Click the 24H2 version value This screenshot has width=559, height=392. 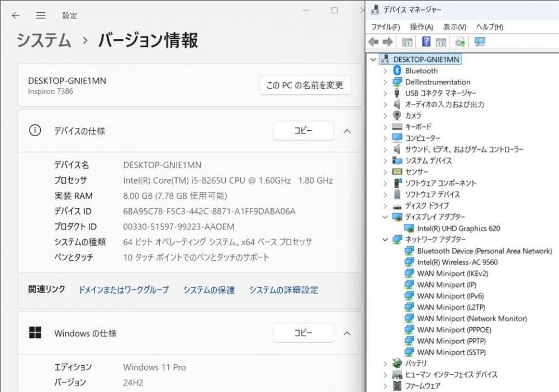(x=133, y=383)
